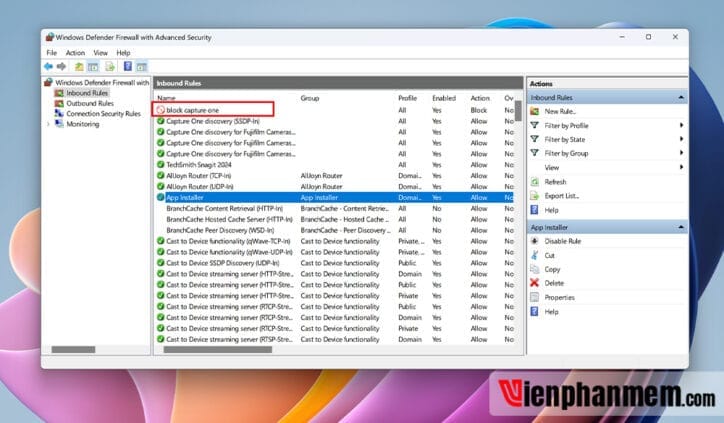Viewport: 724px width, 423px height.
Task: Toggle the console tree pane toolbar icon
Action: [x=93, y=66]
